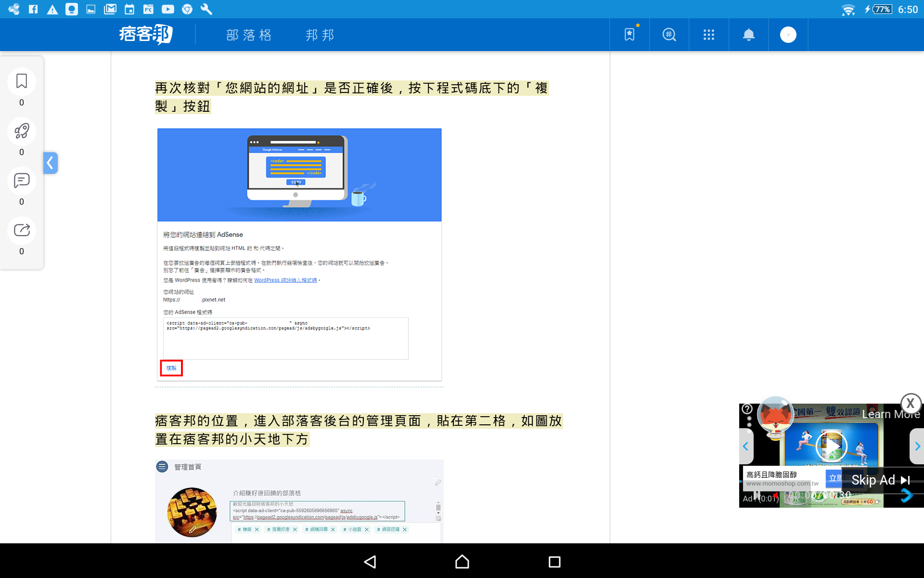Click the fox mascot icon
924x578 pixels.
click(775, 417)
